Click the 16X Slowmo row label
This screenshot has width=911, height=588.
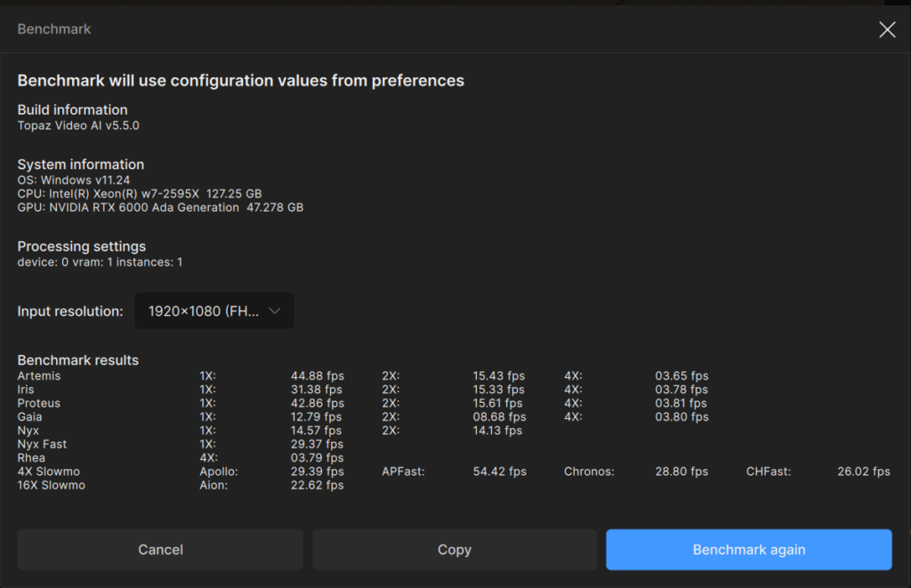tap(51, 485)
